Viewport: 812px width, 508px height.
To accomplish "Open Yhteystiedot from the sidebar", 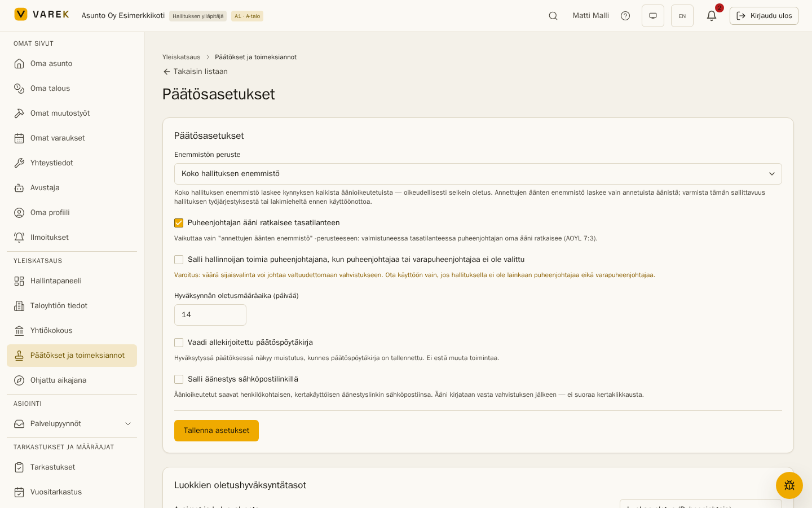I will coord(72,163).
